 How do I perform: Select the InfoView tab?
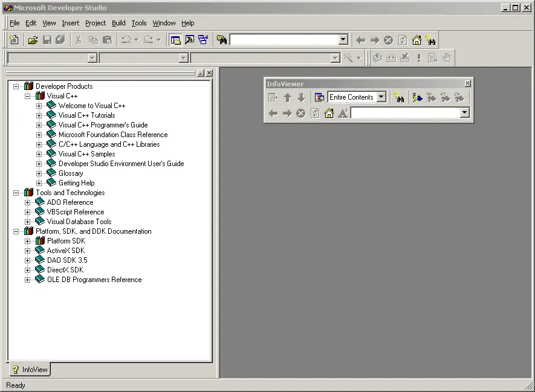click(x=30, y=370)
